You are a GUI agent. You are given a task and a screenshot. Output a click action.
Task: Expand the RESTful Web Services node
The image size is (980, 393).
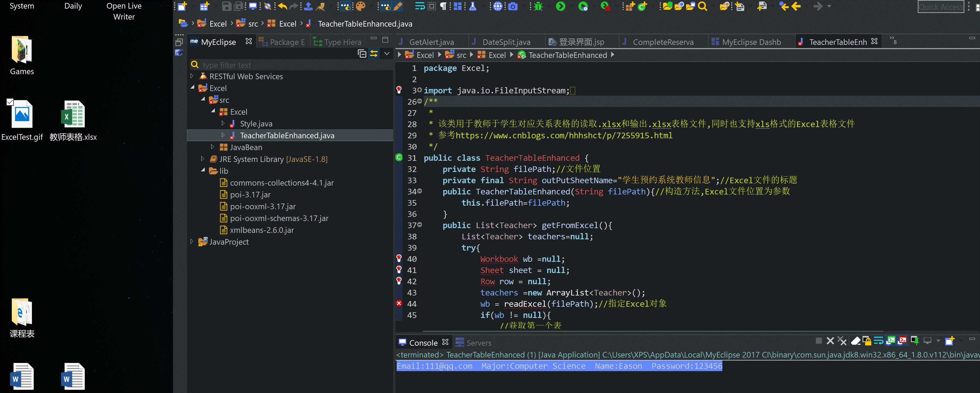[x=191, y=76]
